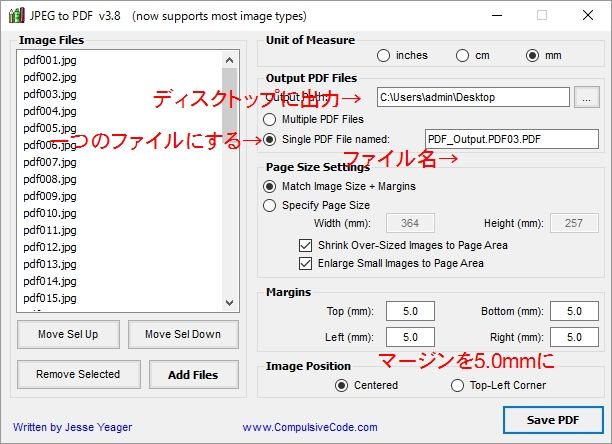Image resolution: width=612 pixels, height=444 pixels.
Task: Click the Save PDF button
Action: coord(552,419)
